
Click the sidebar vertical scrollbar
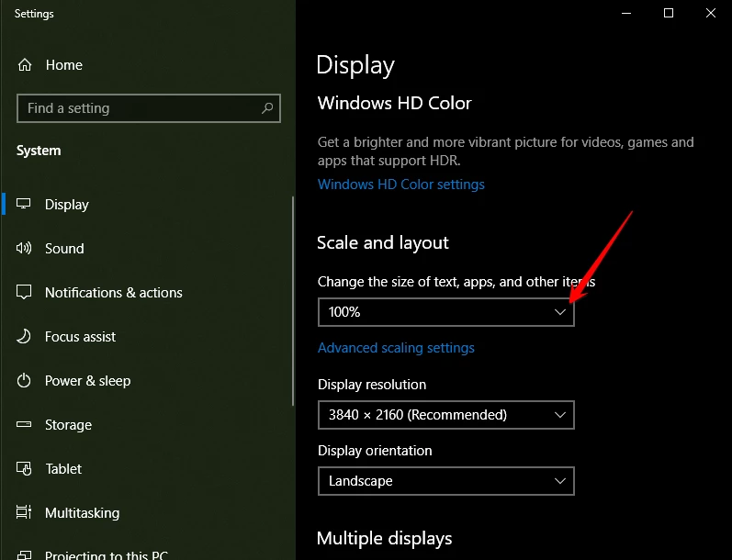pyautogui.click(x=293, y=301)
